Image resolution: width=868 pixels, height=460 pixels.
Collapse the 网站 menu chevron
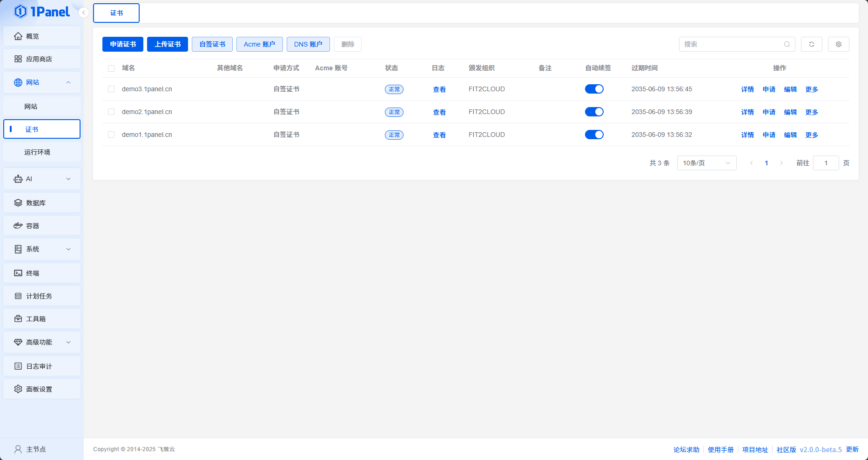point(68,82)
